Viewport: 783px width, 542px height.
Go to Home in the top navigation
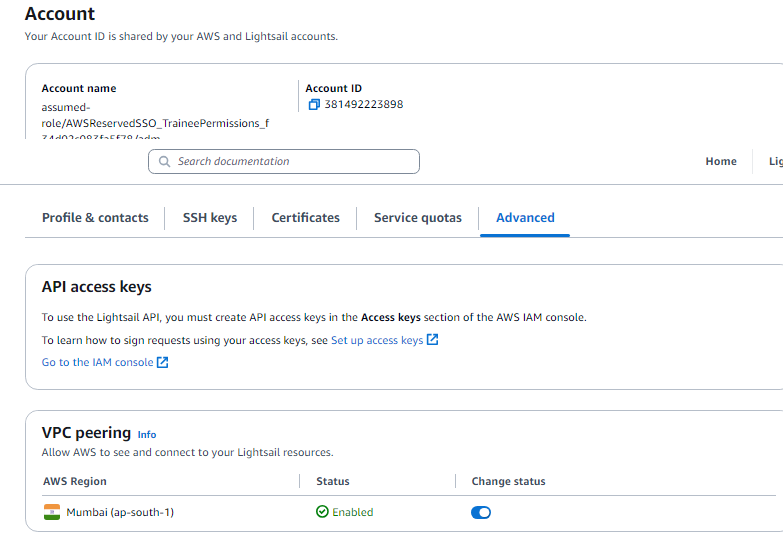tap(721, 161)
